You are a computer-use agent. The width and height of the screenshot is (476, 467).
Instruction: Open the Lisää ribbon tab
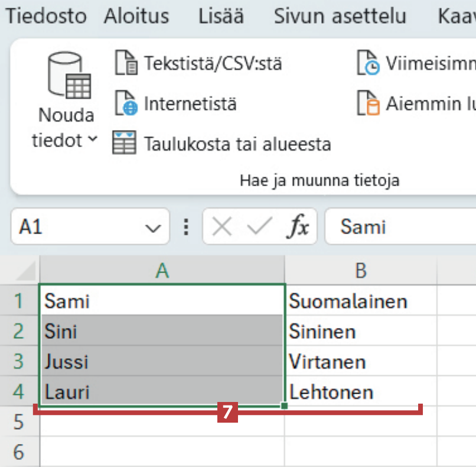(x=221, y=16)
